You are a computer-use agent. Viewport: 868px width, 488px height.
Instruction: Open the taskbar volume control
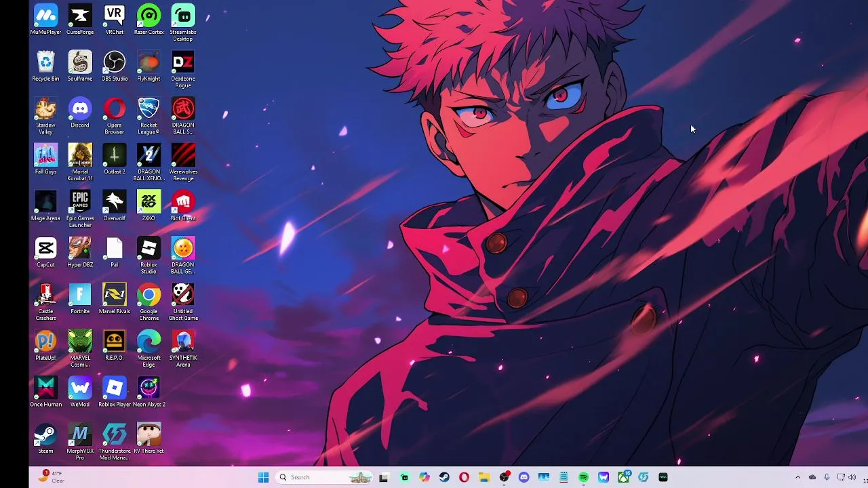point(852,477)
